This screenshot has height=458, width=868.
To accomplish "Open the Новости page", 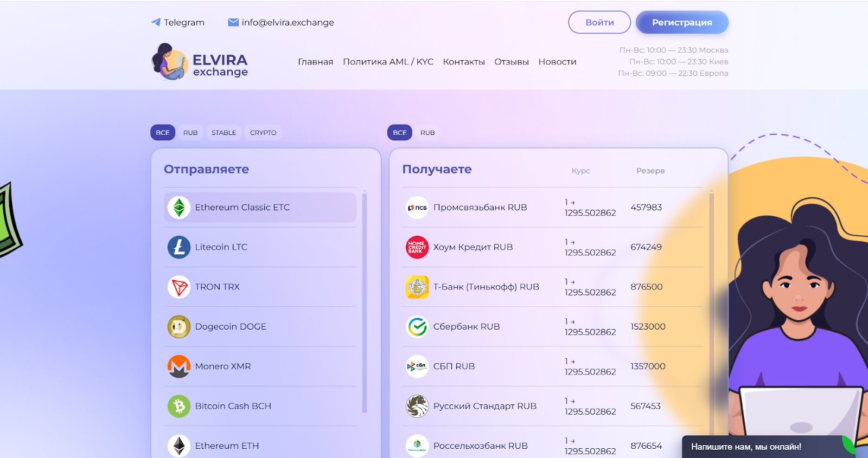I will (557, 62).
